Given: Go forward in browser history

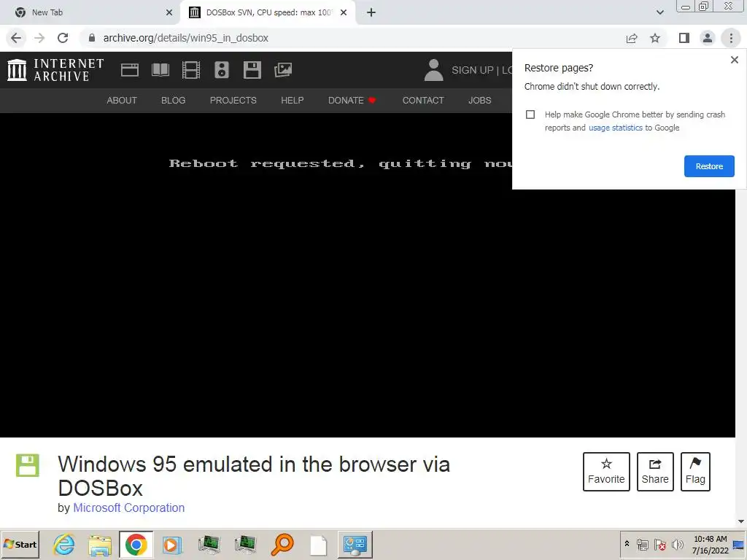Looking at the screenshot, I should (x=39, y=38).
